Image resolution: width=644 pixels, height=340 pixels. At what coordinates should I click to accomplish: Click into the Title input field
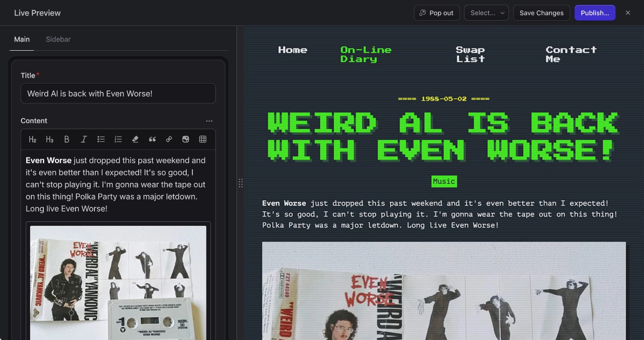118,93
